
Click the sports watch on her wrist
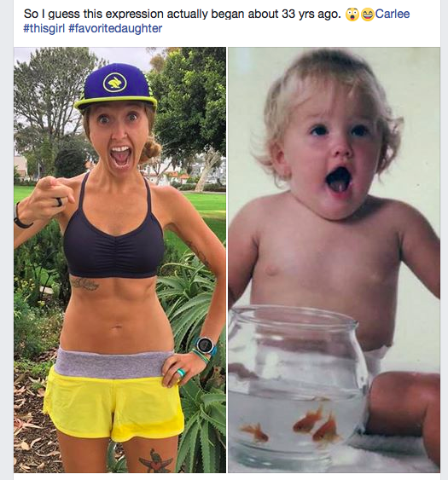point(205,345)
